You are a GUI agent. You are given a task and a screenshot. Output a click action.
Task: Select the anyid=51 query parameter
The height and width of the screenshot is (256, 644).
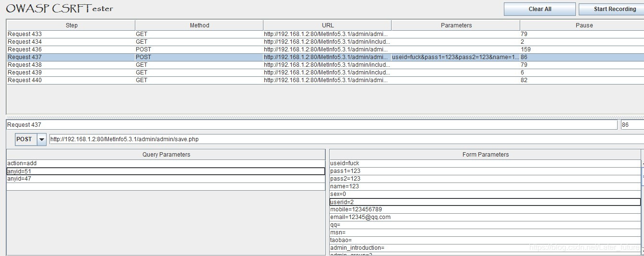click(x=166, y=171)
